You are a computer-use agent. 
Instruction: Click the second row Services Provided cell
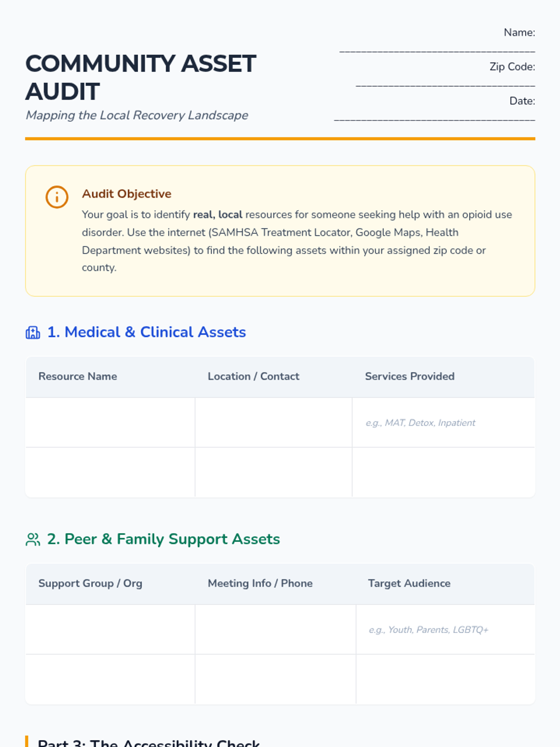click(x=443, y=472)
